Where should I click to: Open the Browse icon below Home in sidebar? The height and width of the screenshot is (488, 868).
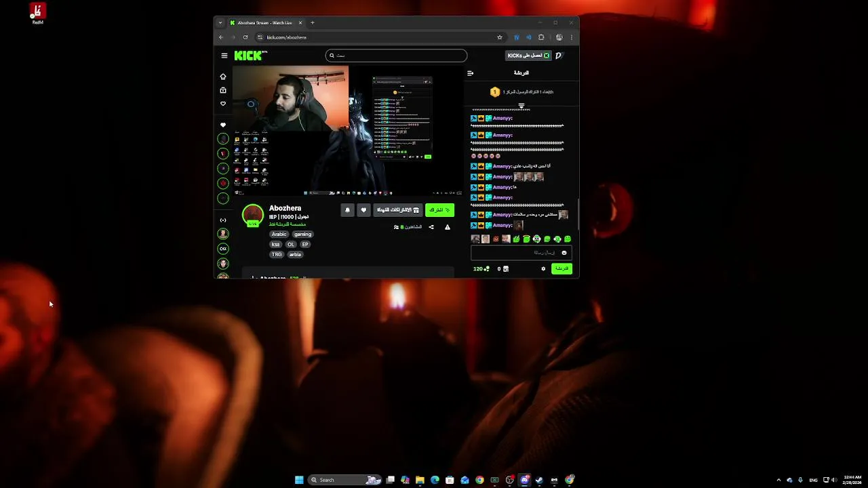point(223,90)
